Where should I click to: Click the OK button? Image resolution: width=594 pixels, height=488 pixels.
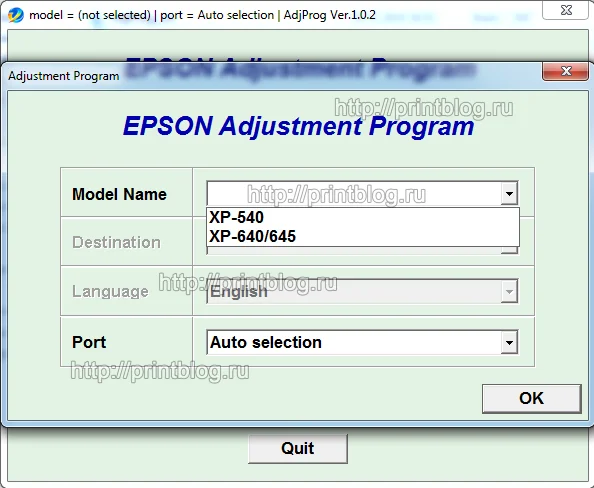[x=531, y=399]
